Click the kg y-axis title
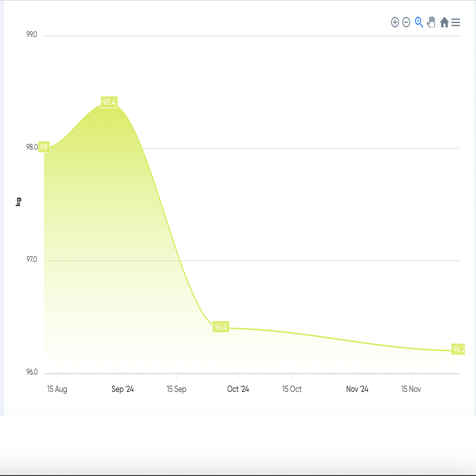 click(x=18, y=202)
